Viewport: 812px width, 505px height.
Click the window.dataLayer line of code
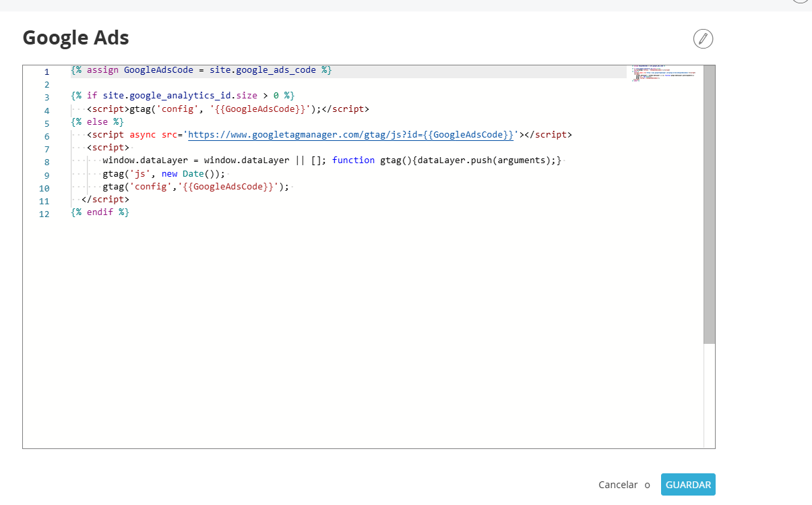[x=332, y=160]
